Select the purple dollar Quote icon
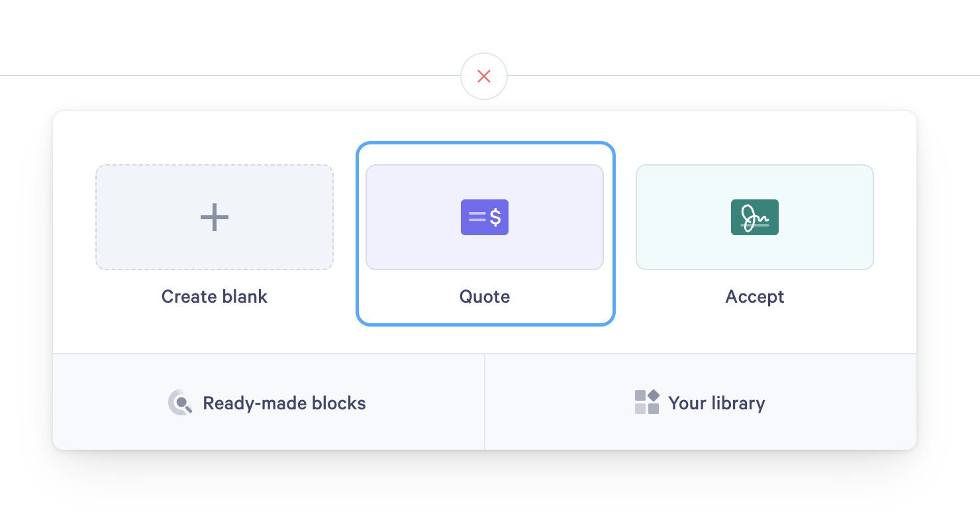 pos(485,217)
